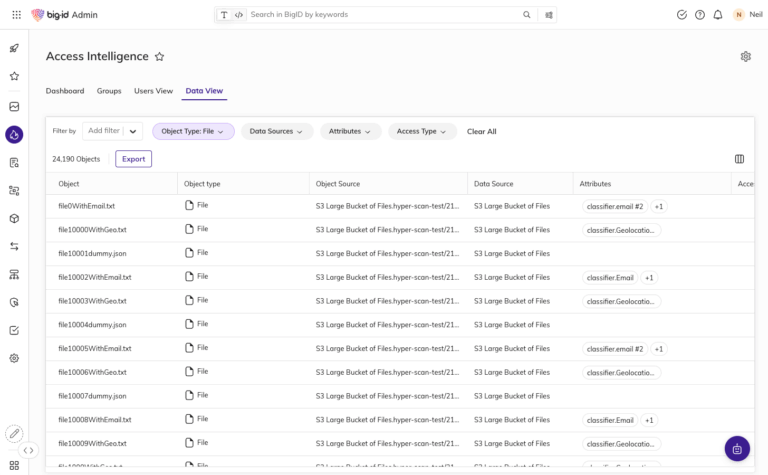The image size is (768, 475).
Task: Expand the Object Type: File filter
Action: [x=193, y=131]
